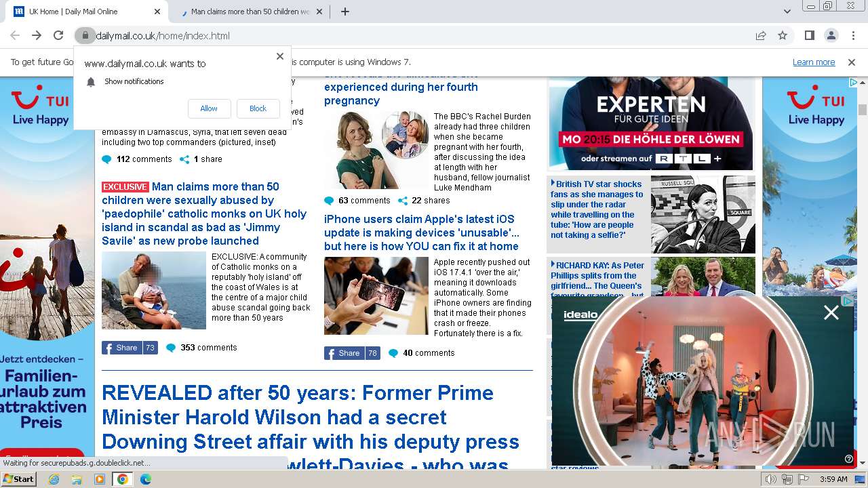Open the Chrome three-dot menu

pos(852,36)
